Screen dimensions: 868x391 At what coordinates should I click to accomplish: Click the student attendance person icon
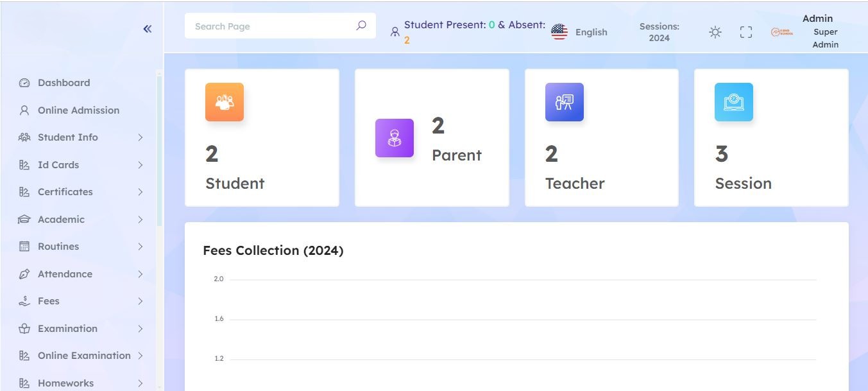pos(395,31)
